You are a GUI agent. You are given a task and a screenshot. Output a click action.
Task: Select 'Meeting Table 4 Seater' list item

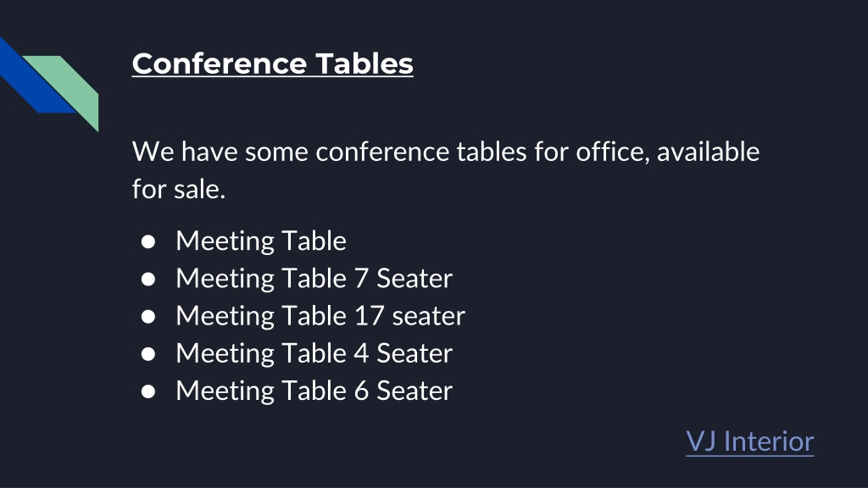pos(314,353)
